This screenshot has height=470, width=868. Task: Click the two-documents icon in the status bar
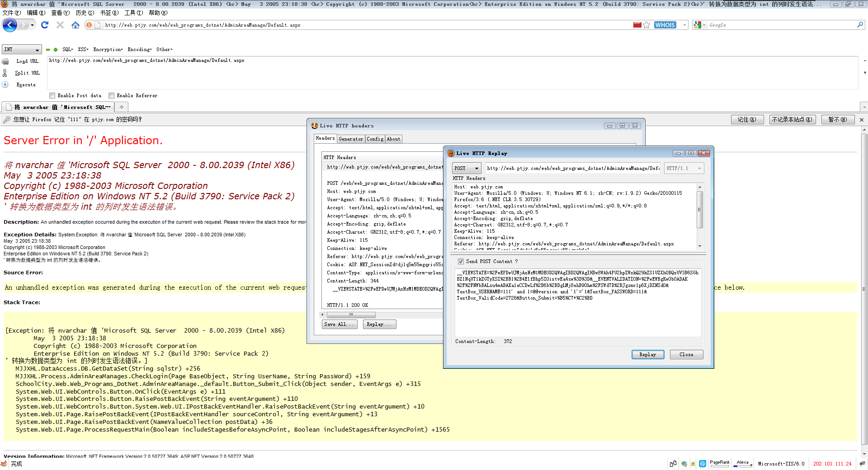[x=673, y=464]
